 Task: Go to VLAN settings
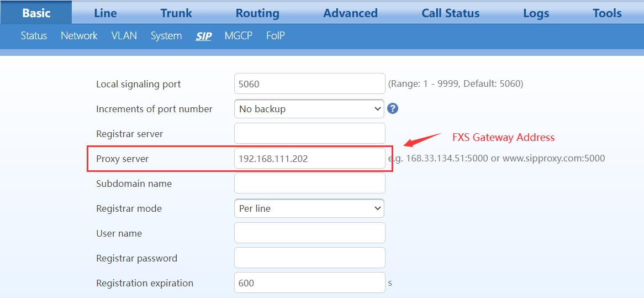coord(124,36)
